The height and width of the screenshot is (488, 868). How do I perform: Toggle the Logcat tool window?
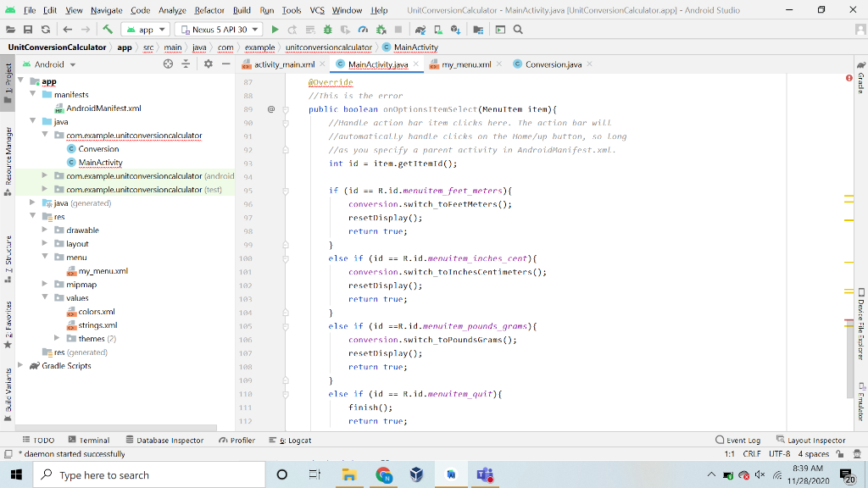290,440
